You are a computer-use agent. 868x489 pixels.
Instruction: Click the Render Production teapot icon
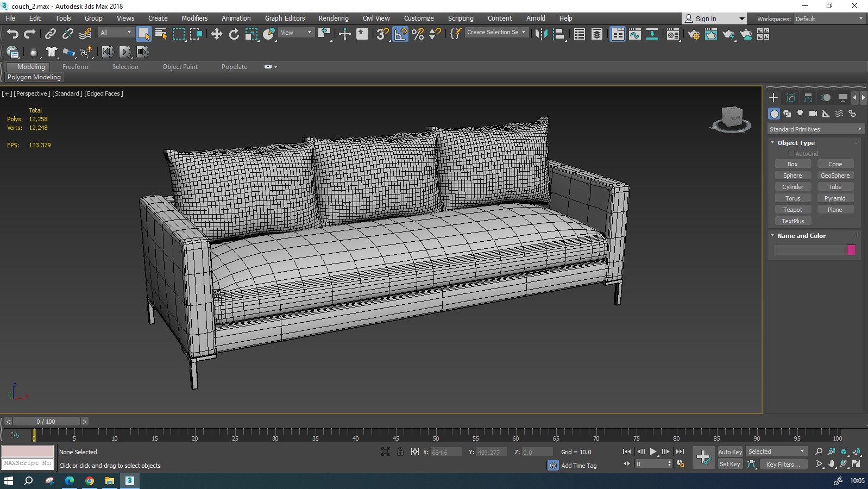click(x=728, y=34)
